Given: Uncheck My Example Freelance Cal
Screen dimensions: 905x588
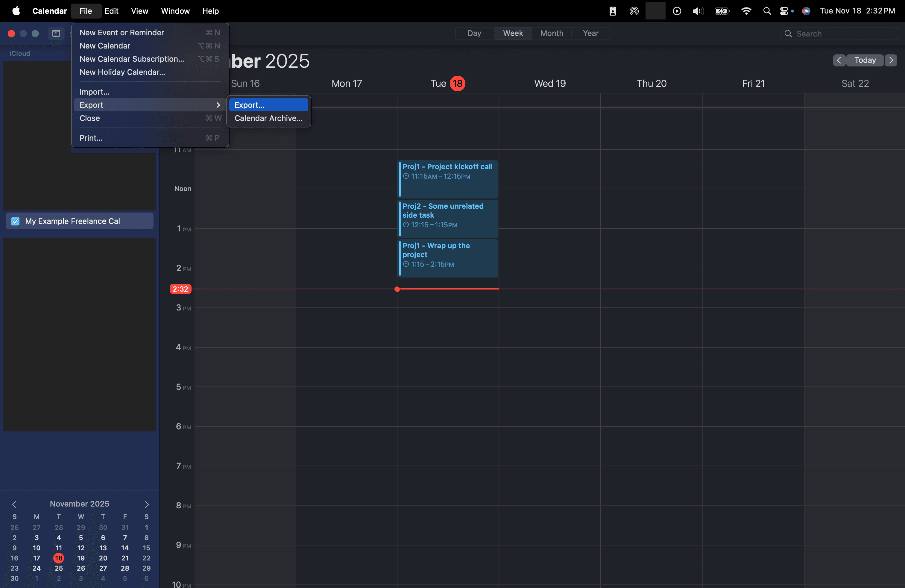Looking at the screenshot, I should click(x=15, y=221).
